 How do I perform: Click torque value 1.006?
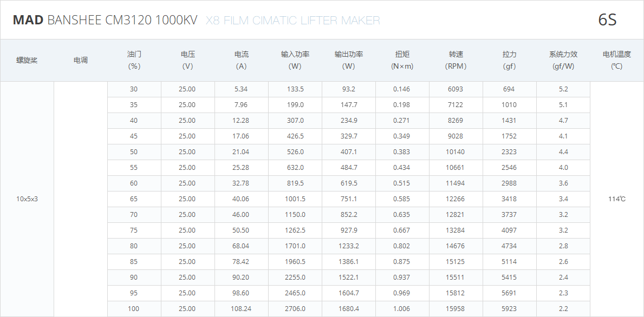(x=402, y=309)
